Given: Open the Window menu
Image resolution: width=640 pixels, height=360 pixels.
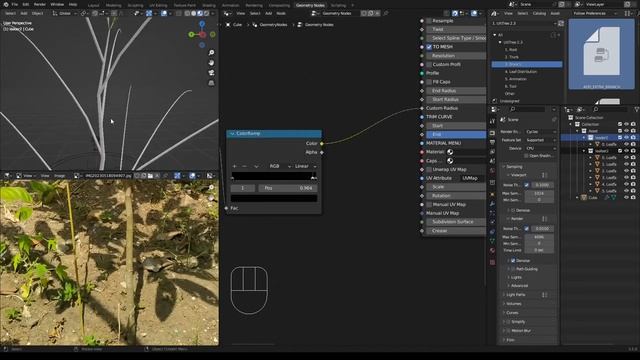Looking at the screenshot, I should [57, 4].
